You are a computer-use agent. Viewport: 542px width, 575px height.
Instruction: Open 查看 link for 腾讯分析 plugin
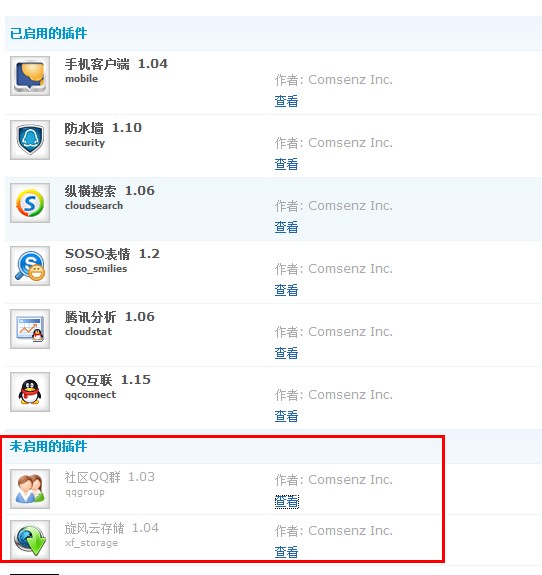[x=286, y=354]
